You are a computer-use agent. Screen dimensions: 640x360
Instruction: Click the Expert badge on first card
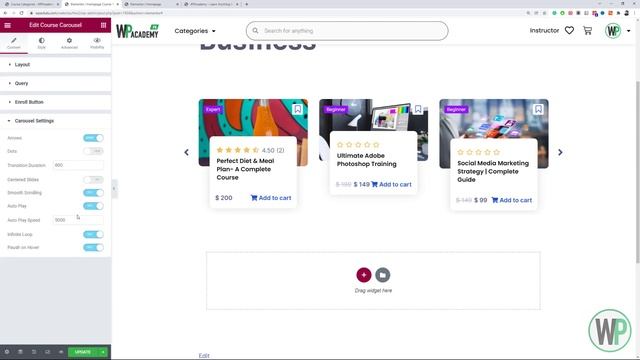click(x=213, y=109)
